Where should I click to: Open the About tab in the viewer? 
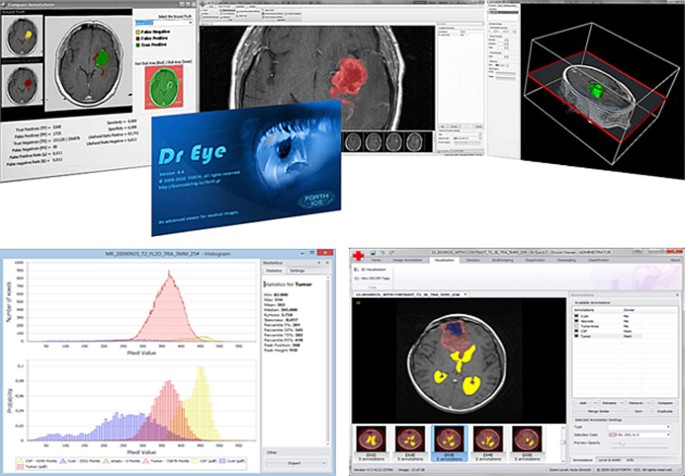[x=675, y=260]
